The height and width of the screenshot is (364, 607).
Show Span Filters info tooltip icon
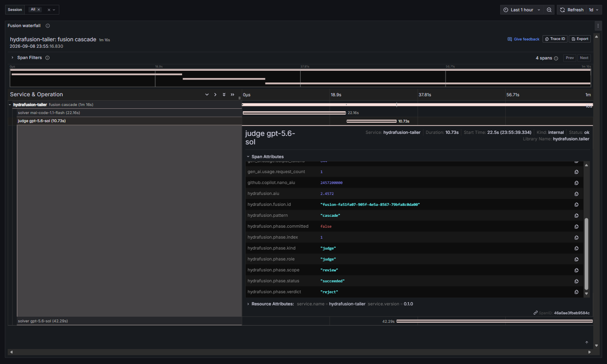[47, 58]
